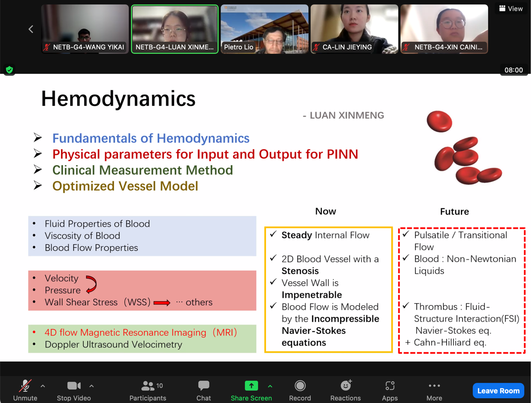This screenshot has width=532, height=403.
Task: Open the View layout menu
Action: point(511,8)
